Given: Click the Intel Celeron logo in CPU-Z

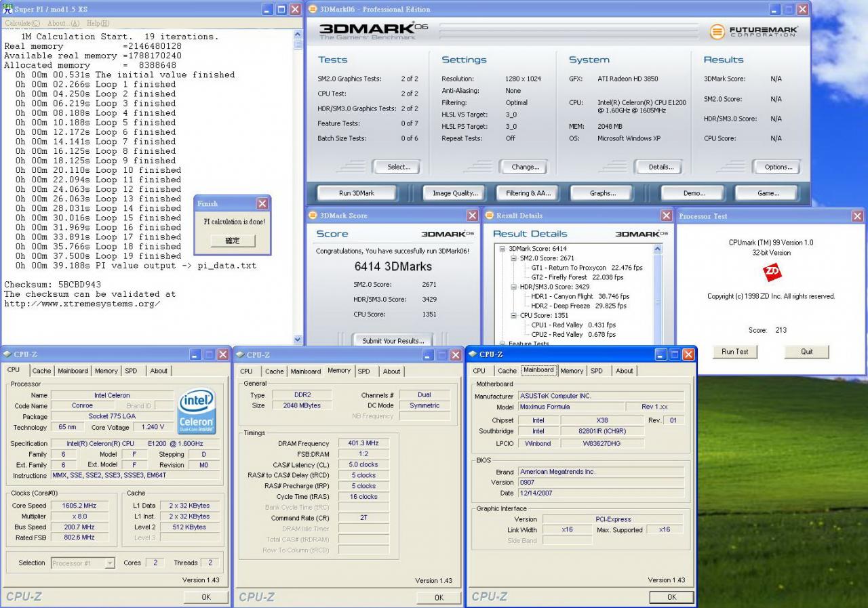Looking at the screenshot, I should [x=196, y=411].
